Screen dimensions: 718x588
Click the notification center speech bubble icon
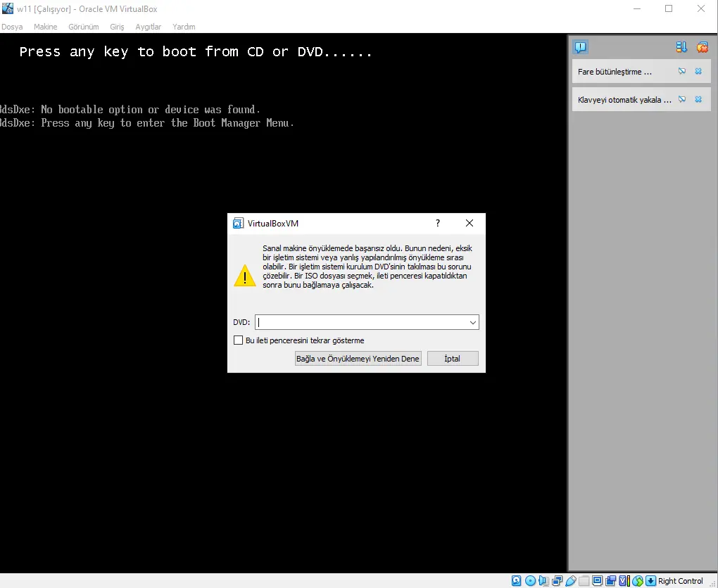(x=581, y=46)
